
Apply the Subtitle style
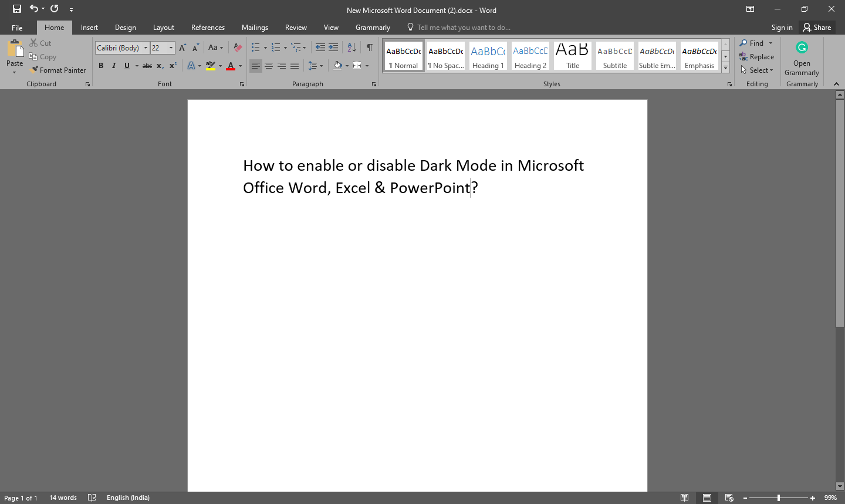click(614, 56)
